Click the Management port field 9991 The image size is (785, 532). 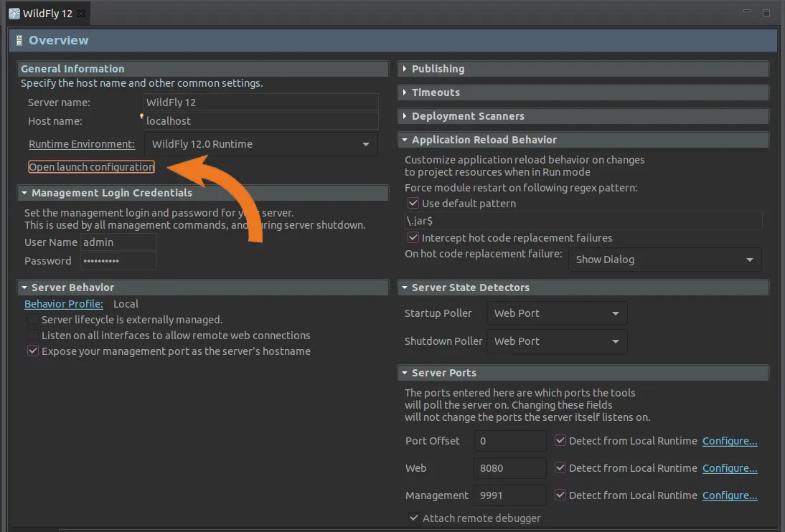coord(509,495)
